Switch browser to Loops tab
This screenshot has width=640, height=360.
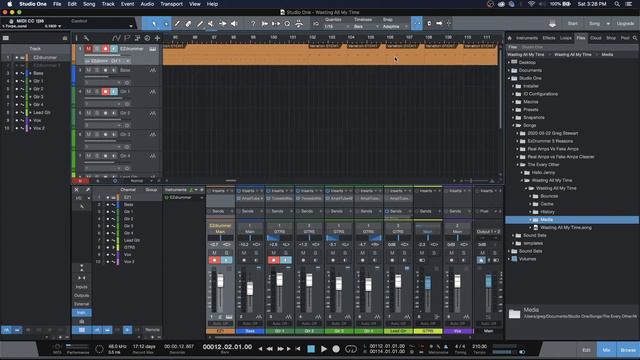[x=566, y=38]
